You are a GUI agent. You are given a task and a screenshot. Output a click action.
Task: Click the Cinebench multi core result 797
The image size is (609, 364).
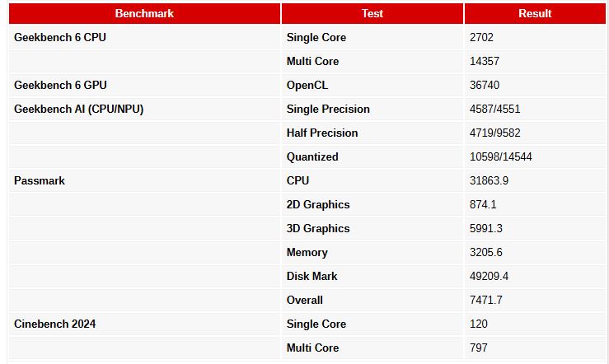click(x=479, y=348)
